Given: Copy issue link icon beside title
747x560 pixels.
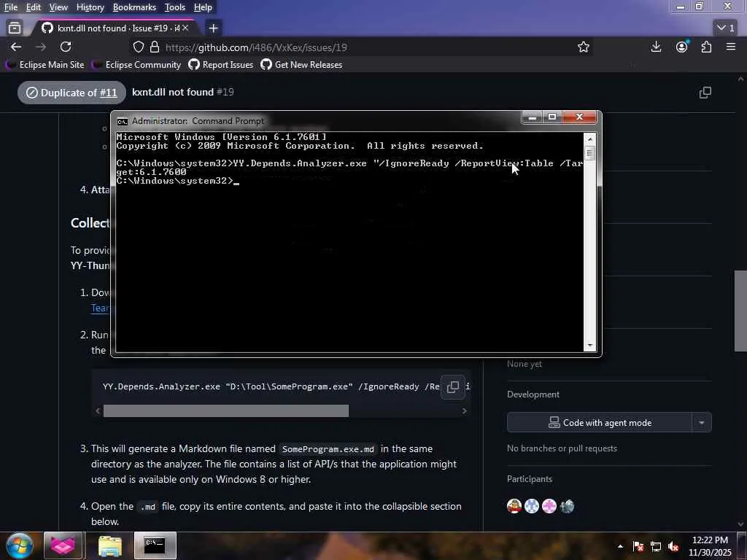Looking at the screenshot, I should pos(705,93).
